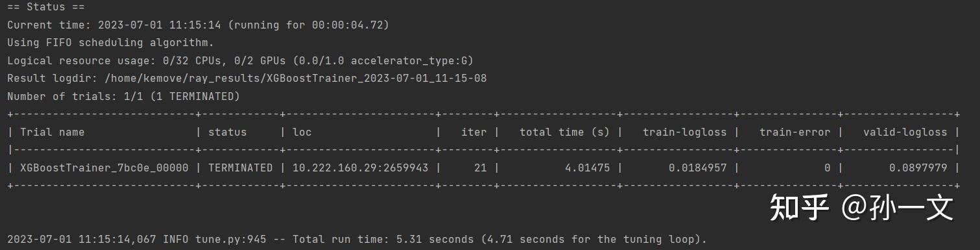Viewport: 980px width, 250px height.
Task: Click the iter column header
Action: (473, 132)
